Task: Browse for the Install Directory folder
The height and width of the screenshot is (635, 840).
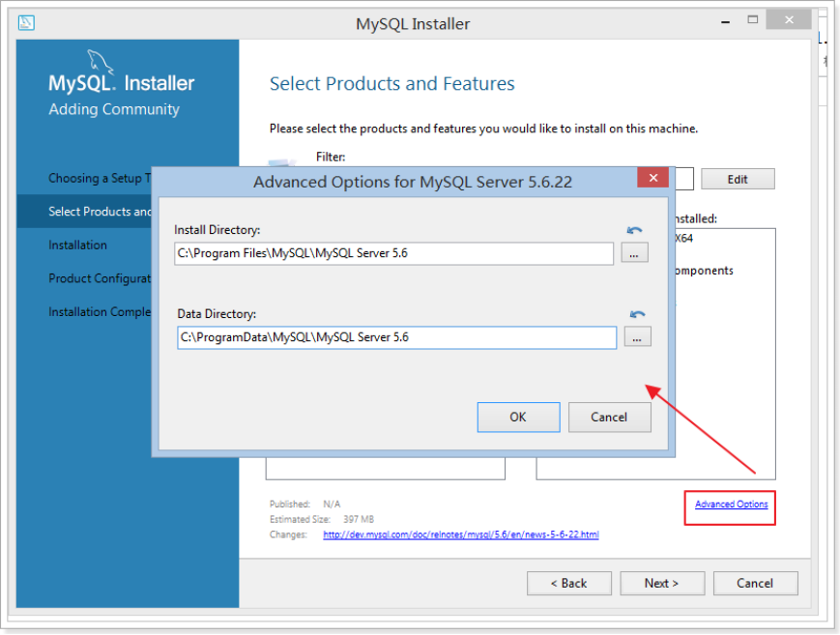Action: [634, 253]
